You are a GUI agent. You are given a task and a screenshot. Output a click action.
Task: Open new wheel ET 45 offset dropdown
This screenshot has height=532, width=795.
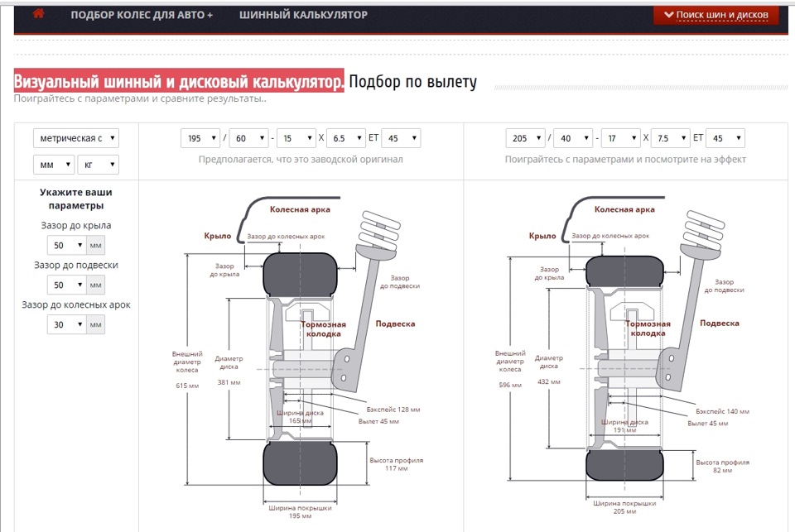click(725, 138)
